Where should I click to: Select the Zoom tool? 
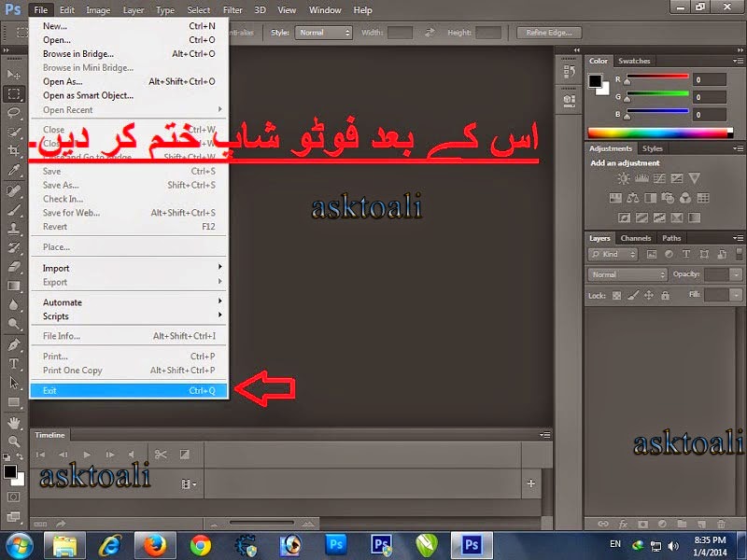tap(14, 441)
